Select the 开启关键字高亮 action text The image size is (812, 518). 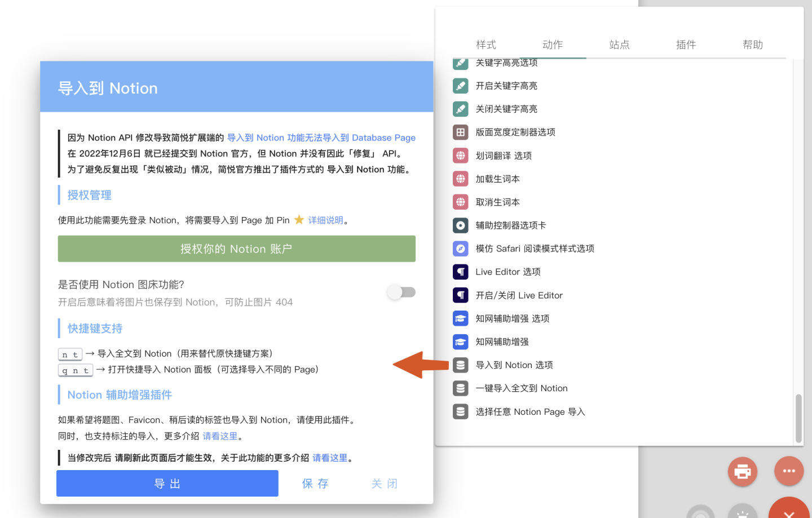coord(506,86)
